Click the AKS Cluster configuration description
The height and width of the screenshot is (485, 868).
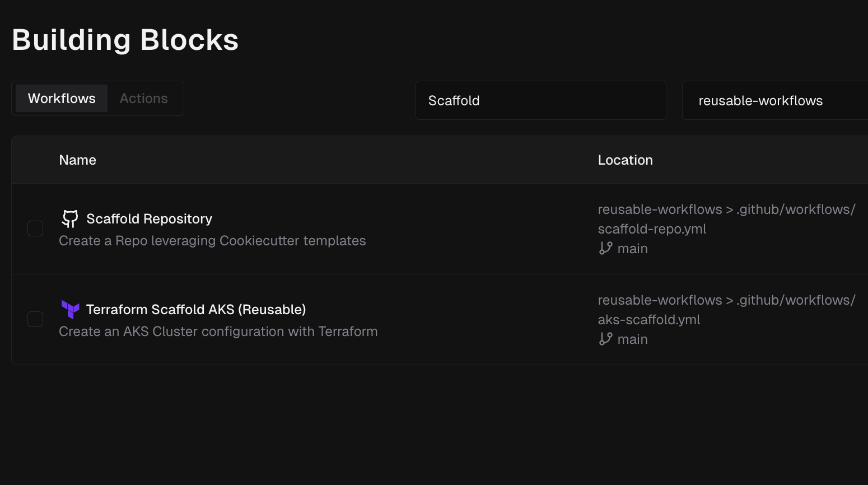218,332
